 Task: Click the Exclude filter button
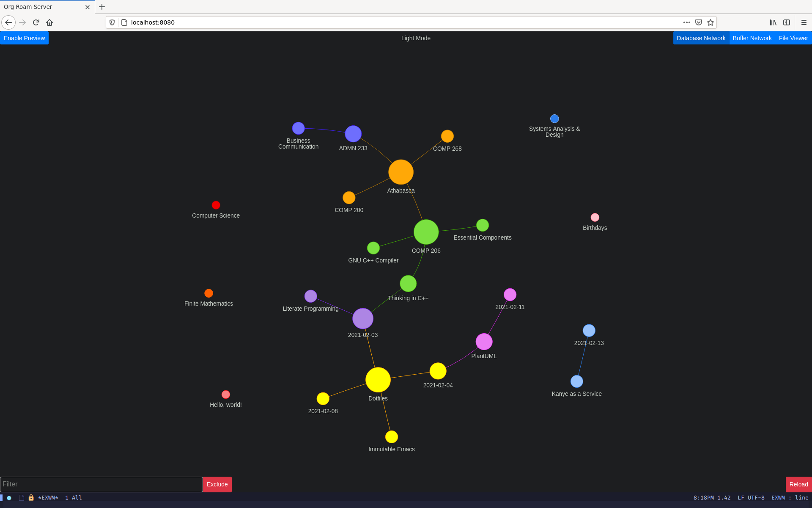[217, 484]
